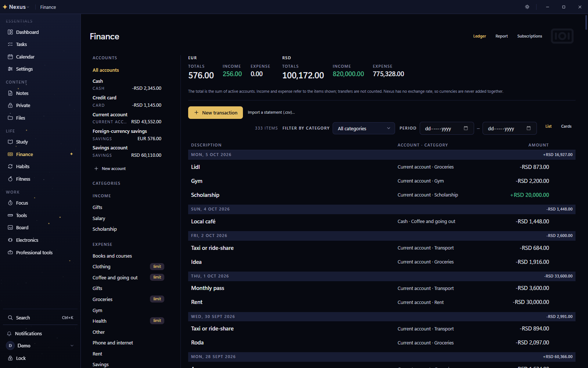
Task: Open the period end date calendar picker
Action: click(528, 128)
